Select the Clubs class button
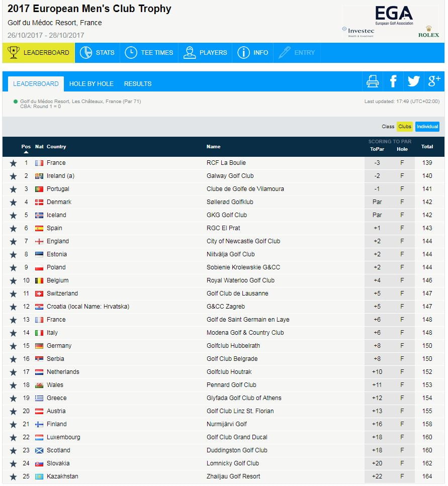The image size is (448, 486). (x=404, y=127)
